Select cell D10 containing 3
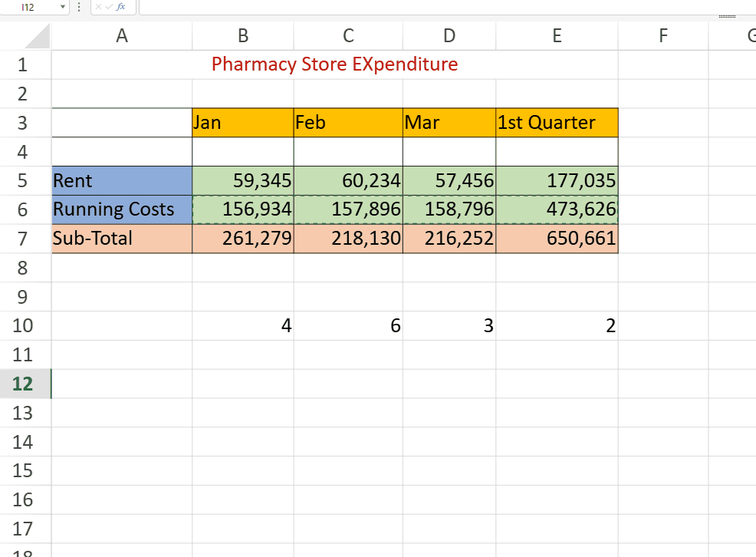 (x=449, y=326)
